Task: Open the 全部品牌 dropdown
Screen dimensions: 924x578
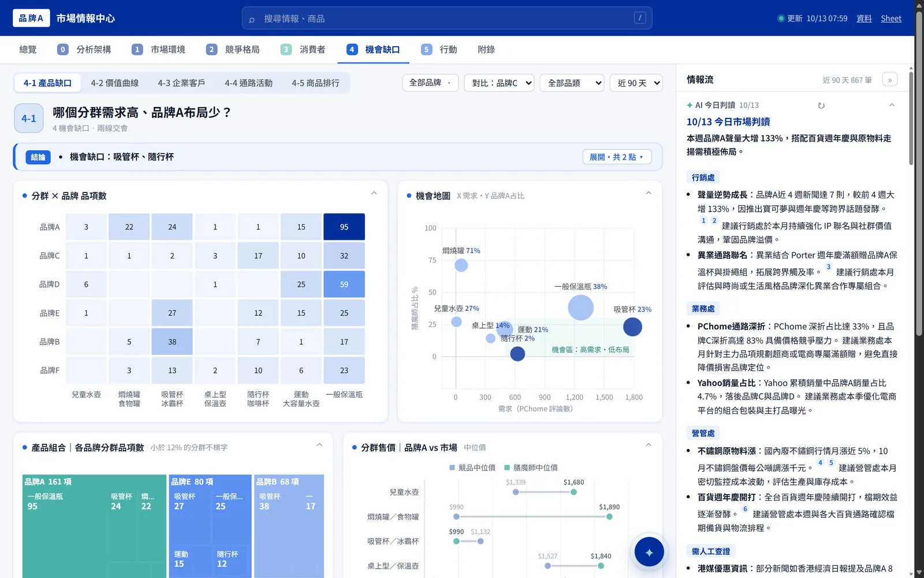Action: pyautogui.click(x=430, y=83)
